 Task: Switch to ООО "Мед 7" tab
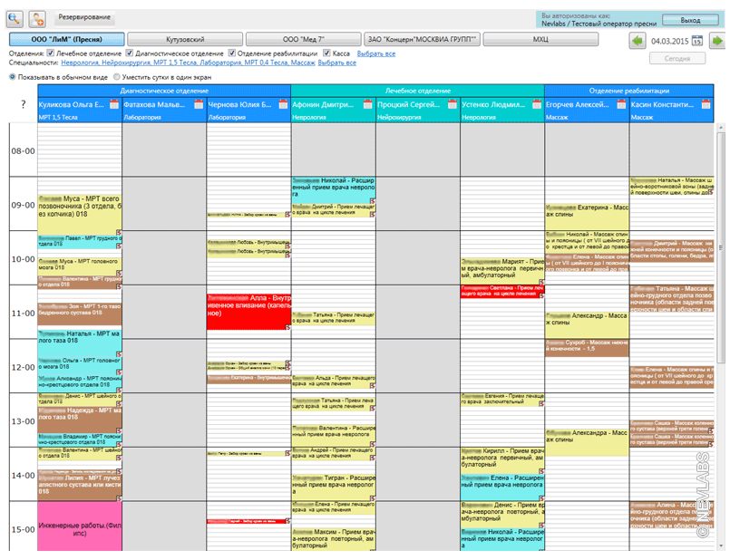point(303,40)
